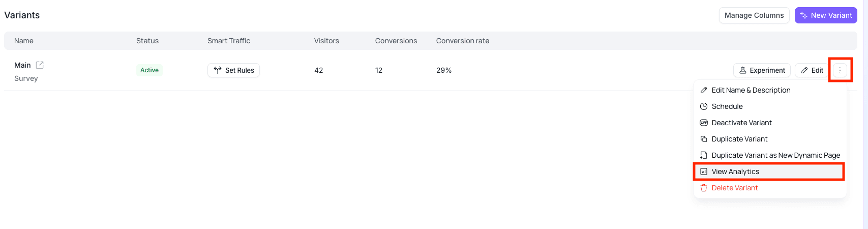This screenshot has height=229, width=868.
Task: Click the visitors value 42
Action: pyautogui.click(x=319, y=70)
